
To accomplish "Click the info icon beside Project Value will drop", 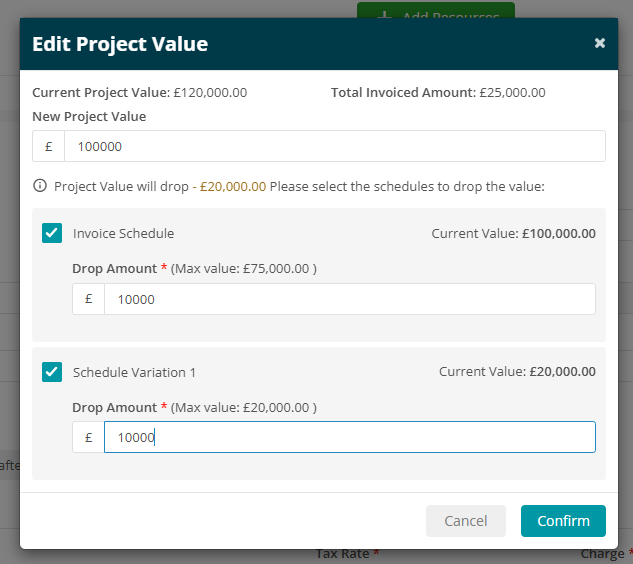I will (x=40, y=186).
